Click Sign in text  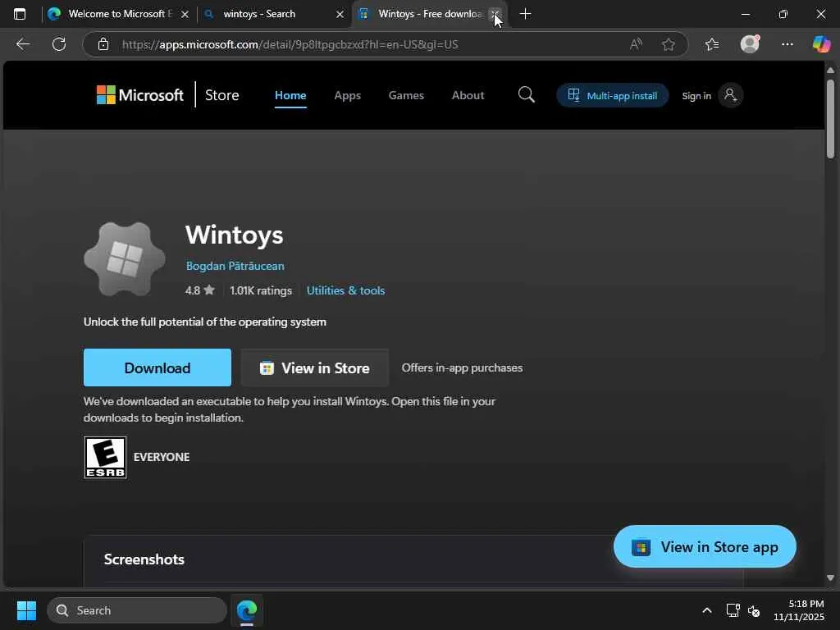[696, 96]
